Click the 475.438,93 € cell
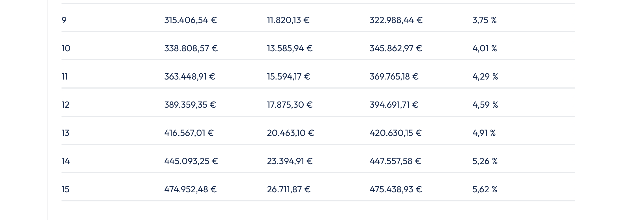Viewport: 644px width, 220px height. (396, 189)
